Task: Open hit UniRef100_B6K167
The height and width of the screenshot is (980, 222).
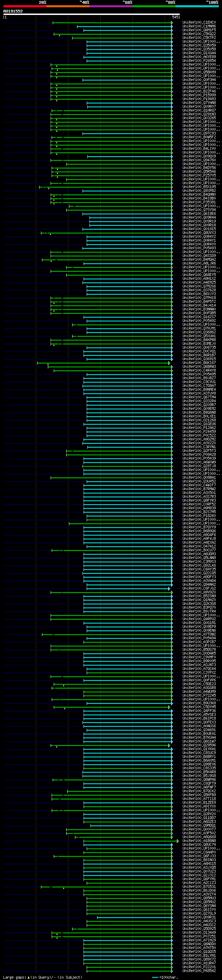Action: point(199,363)
